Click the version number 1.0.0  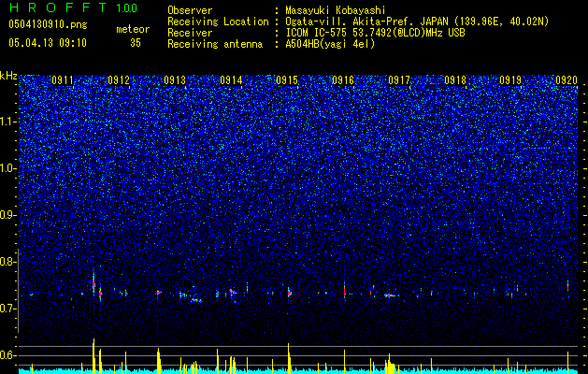coord(126,7)
